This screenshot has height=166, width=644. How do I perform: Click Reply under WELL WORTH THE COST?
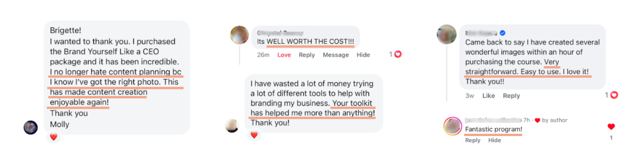click(307, 55)
